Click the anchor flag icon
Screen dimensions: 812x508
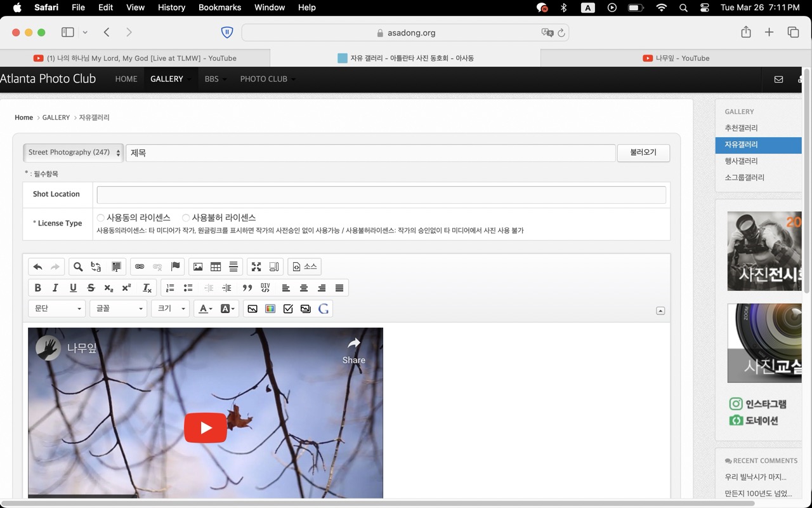point(176,267)
